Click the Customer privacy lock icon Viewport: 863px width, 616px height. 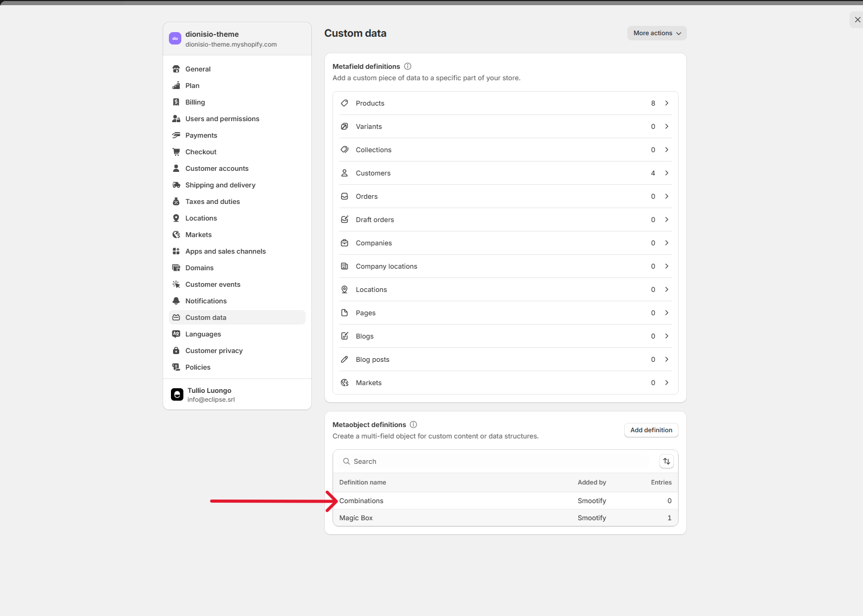(x=176, y=350)
